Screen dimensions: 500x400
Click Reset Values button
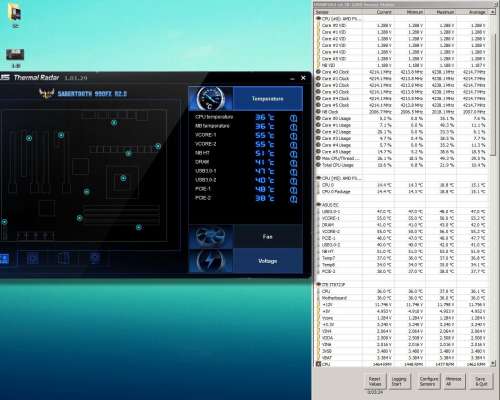[x=375, y=381]
